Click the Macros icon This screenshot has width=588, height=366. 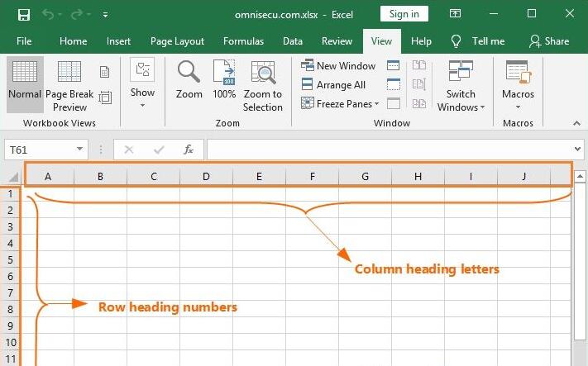tap(518, 72)
